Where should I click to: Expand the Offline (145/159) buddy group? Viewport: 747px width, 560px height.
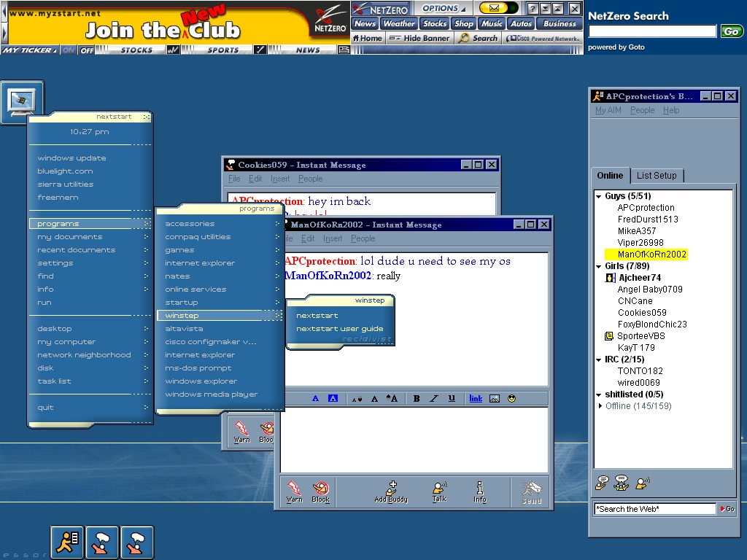pyautogui.click(x=600, y=405)
